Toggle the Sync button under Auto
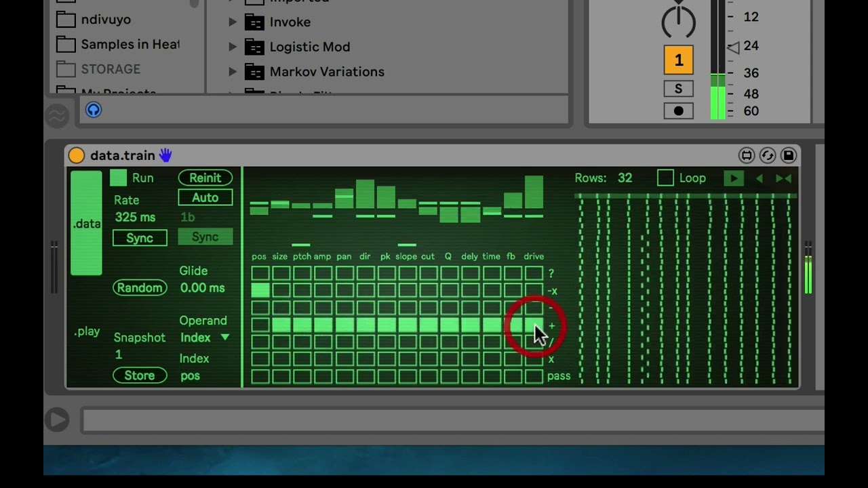This screenshot has width=868, height=488. [x=205, y=237]
